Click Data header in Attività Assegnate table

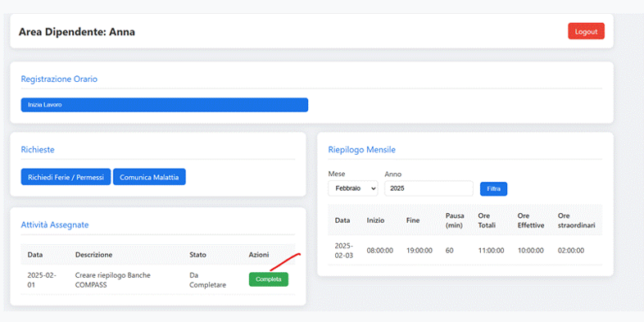point(35,255)
